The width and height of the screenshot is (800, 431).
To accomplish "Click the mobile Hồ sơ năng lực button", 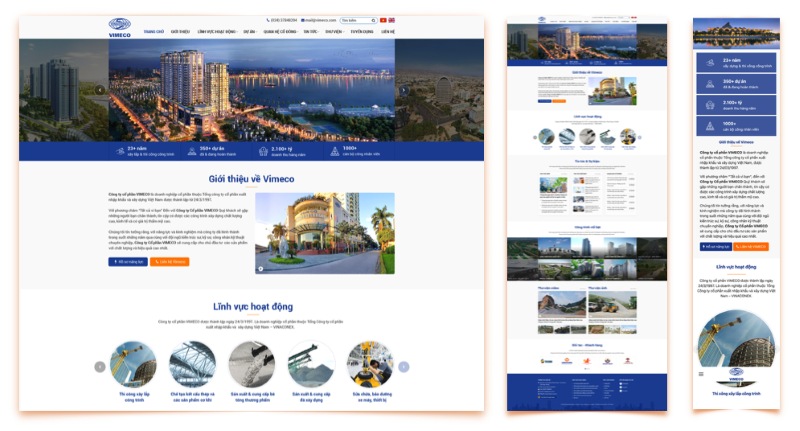I will 716,247.
